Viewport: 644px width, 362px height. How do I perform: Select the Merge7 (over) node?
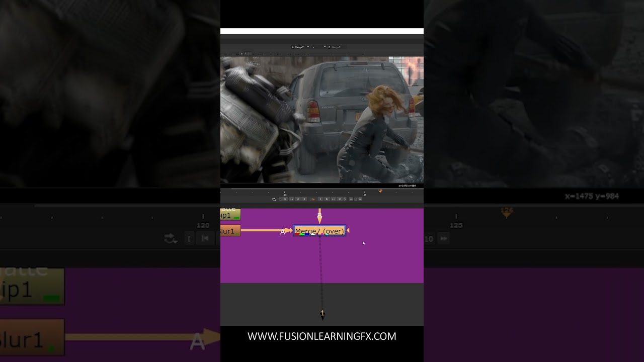point(319,231)
